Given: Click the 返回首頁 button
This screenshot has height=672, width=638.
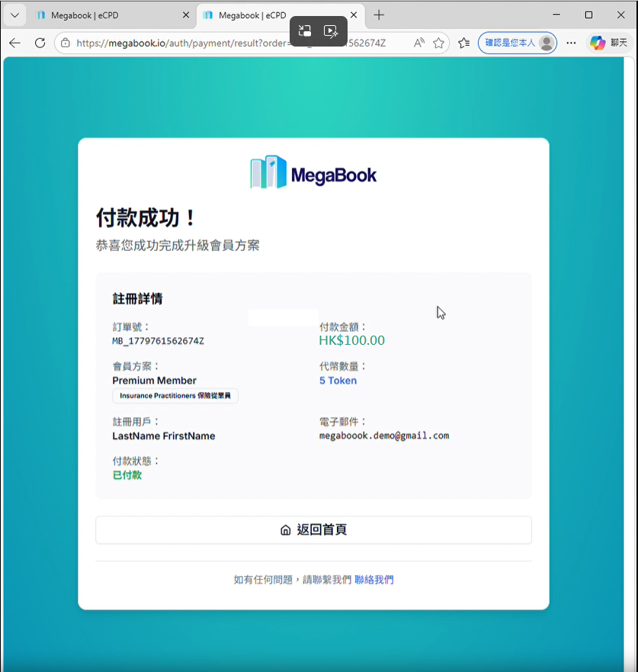Looking at the screenshot, I should click(313, 529).
